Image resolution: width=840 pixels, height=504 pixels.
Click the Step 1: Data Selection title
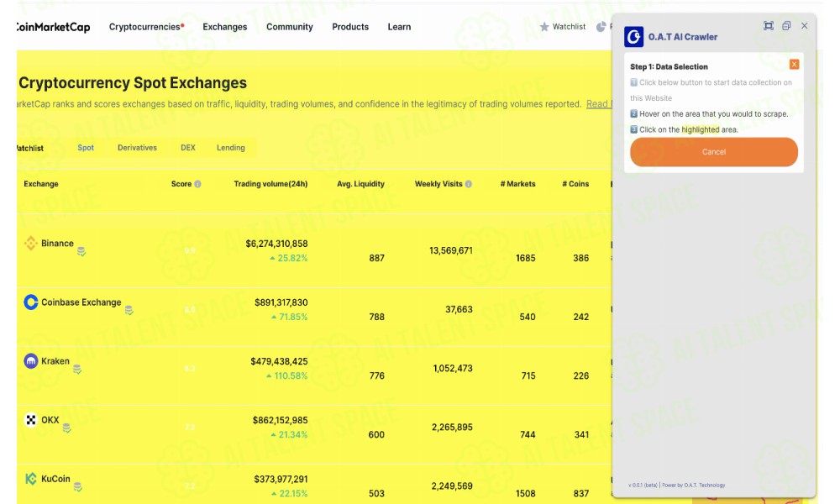pyautogui.click(x=669, y=67)
